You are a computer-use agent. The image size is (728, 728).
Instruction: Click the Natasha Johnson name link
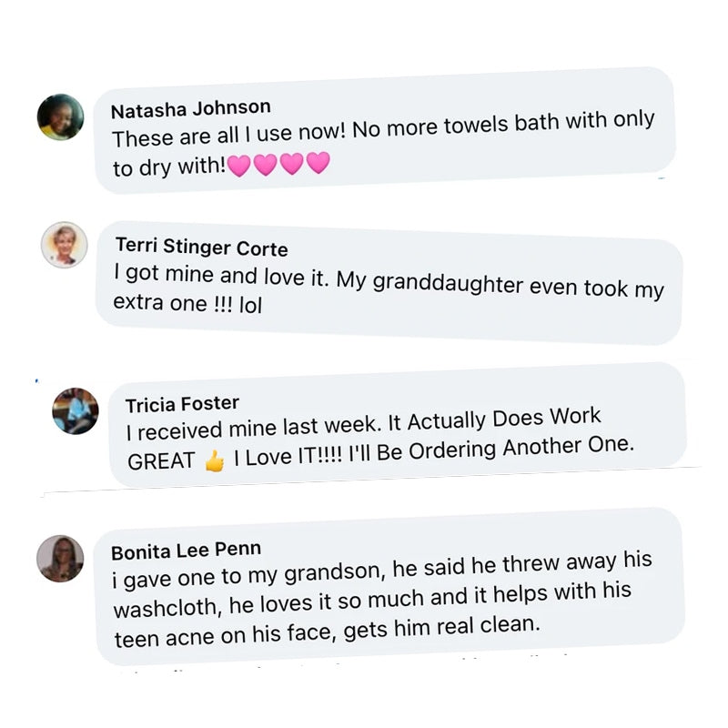190,108
